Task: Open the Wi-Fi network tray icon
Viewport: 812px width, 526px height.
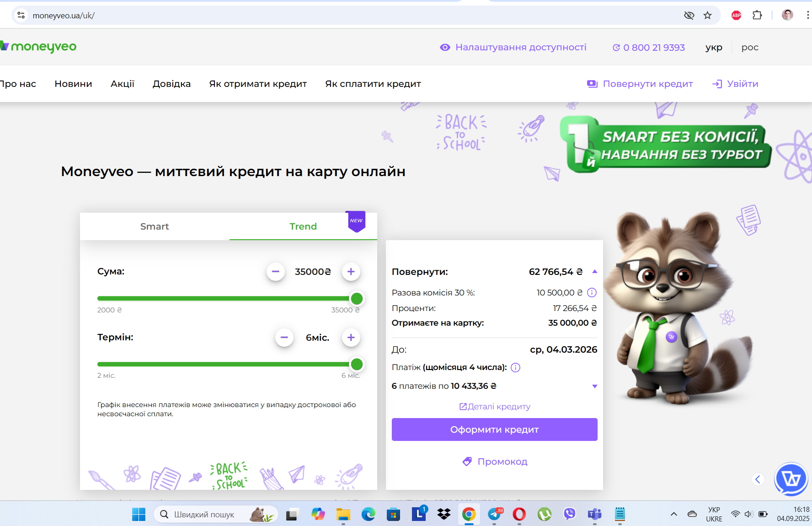Action: pyautogui.click(x=735, y=514)
